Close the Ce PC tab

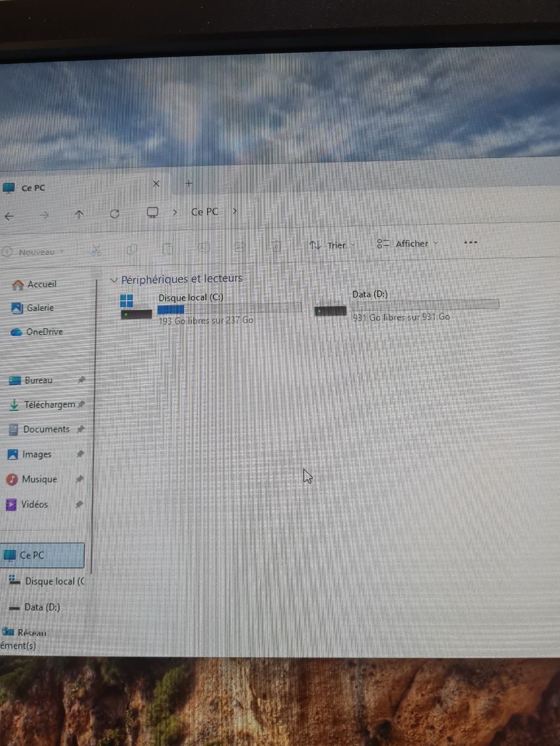156,183
